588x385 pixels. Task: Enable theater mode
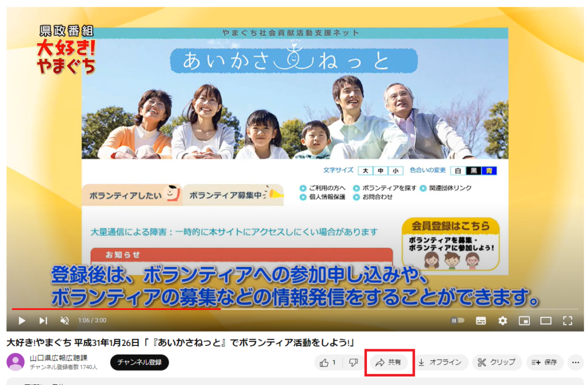[x=546, y=321]
